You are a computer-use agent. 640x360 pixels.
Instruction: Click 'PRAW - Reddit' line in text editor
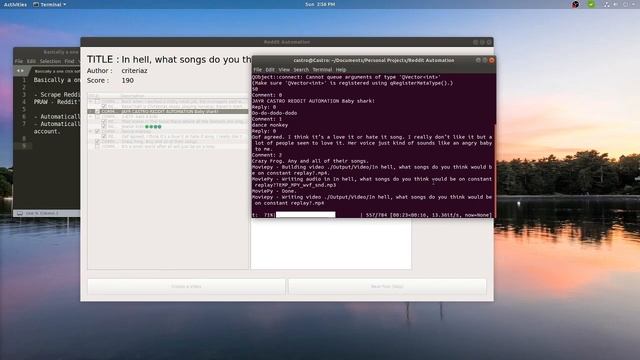[x=56, y=102]
